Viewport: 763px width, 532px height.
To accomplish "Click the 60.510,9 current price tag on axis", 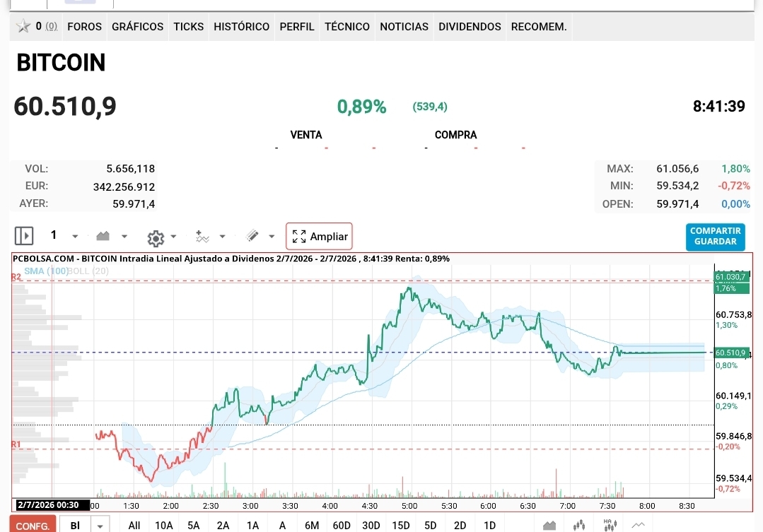I will click(x=731, y=353).
